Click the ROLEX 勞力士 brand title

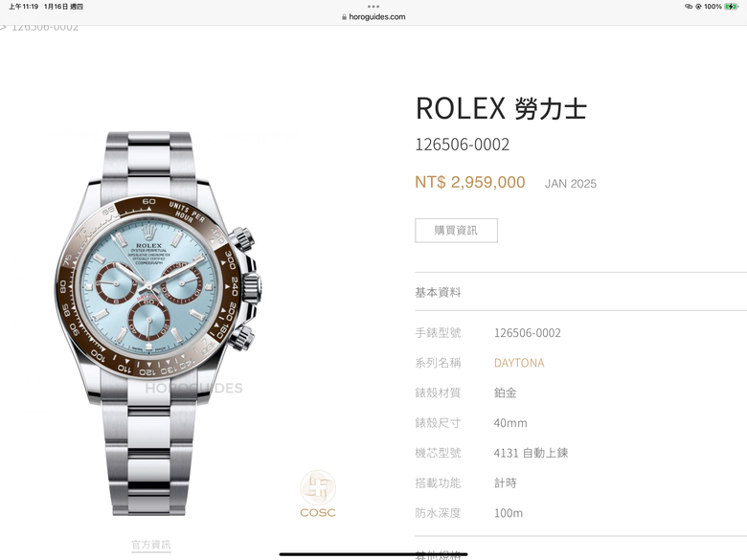click(x=501, y=108)
